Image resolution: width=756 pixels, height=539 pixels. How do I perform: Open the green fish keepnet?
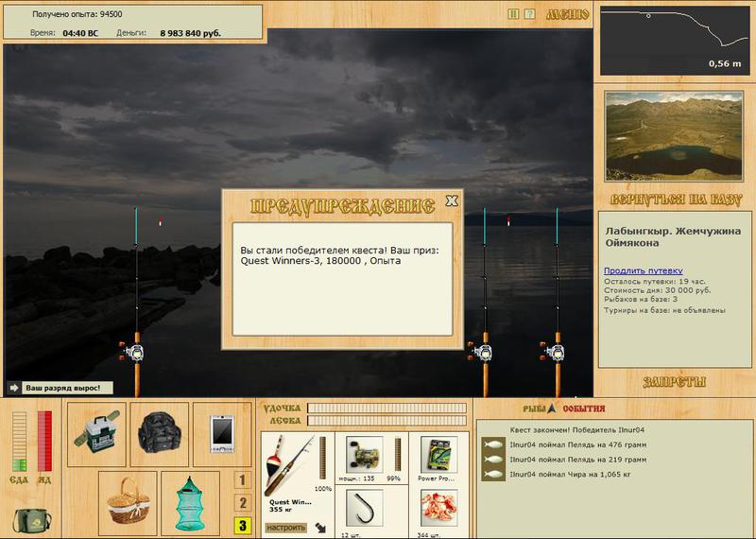[190, 502]
